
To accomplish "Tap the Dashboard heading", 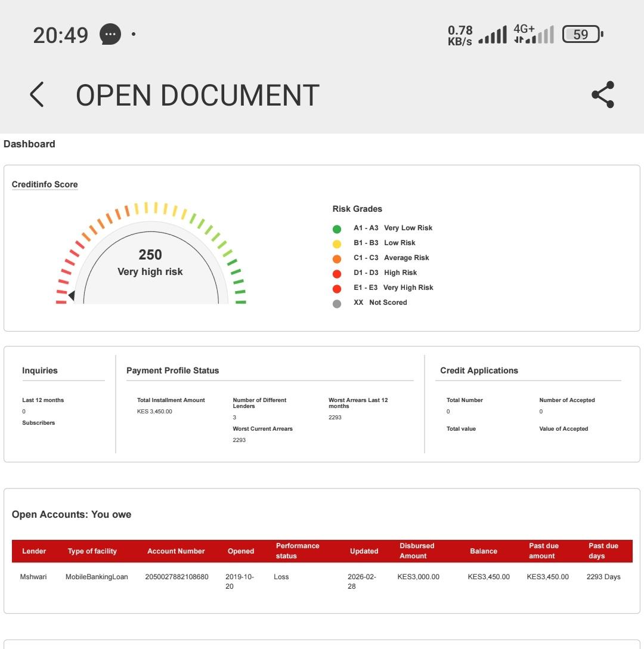I will pyautogui.click(x=29, y=144).
